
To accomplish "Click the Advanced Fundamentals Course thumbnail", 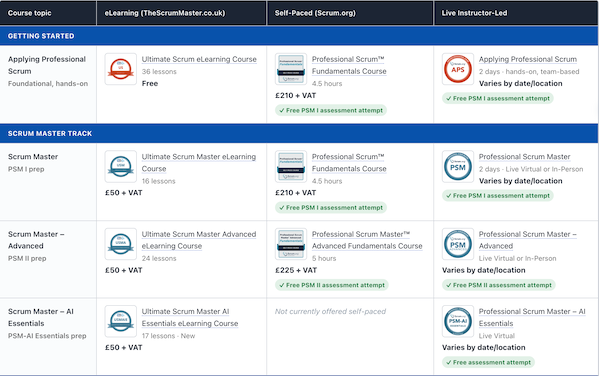I will 291,244.
